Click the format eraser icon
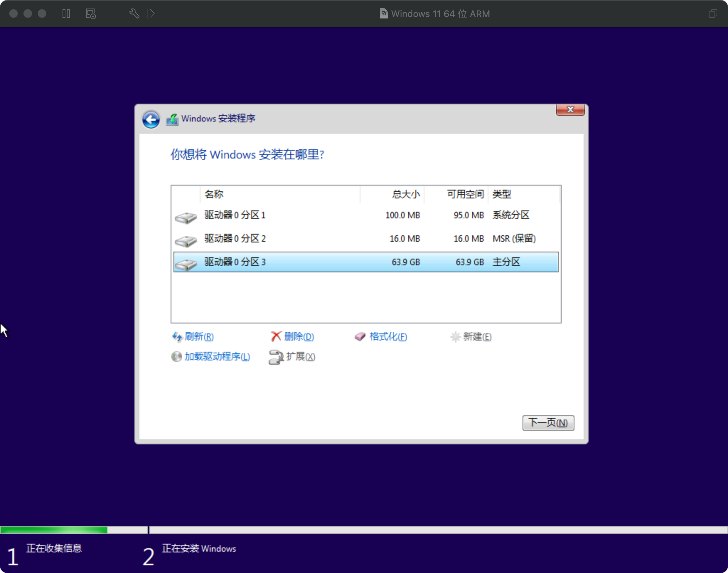This screenshot has height=573, width=728. click(x=360, y=336)
